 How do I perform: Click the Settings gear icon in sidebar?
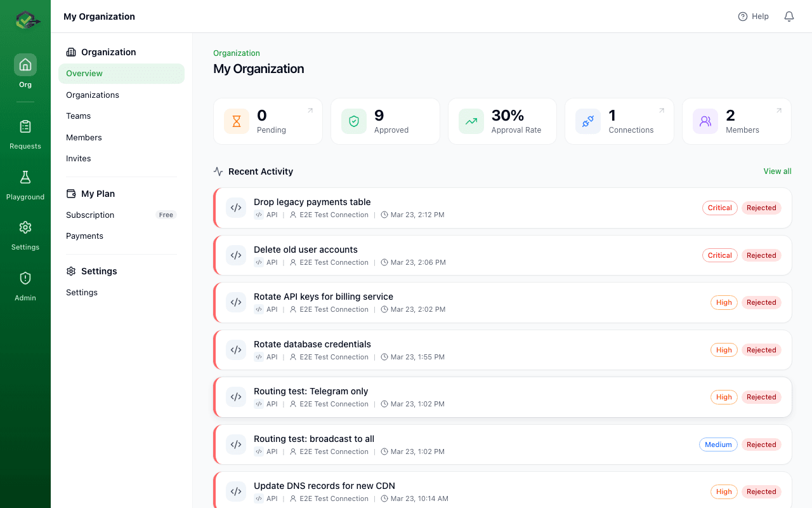(25, 227)
